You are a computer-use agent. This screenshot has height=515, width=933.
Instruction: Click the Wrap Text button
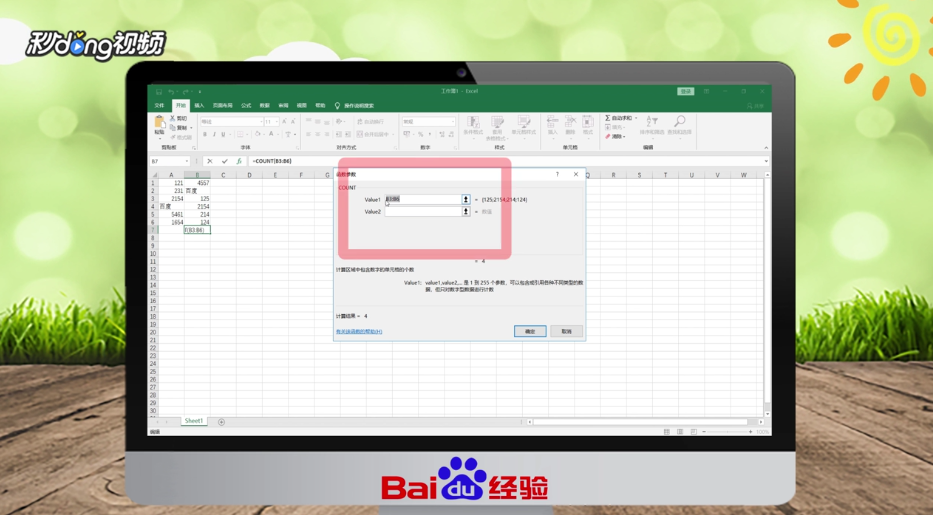[x=370, y=121]
